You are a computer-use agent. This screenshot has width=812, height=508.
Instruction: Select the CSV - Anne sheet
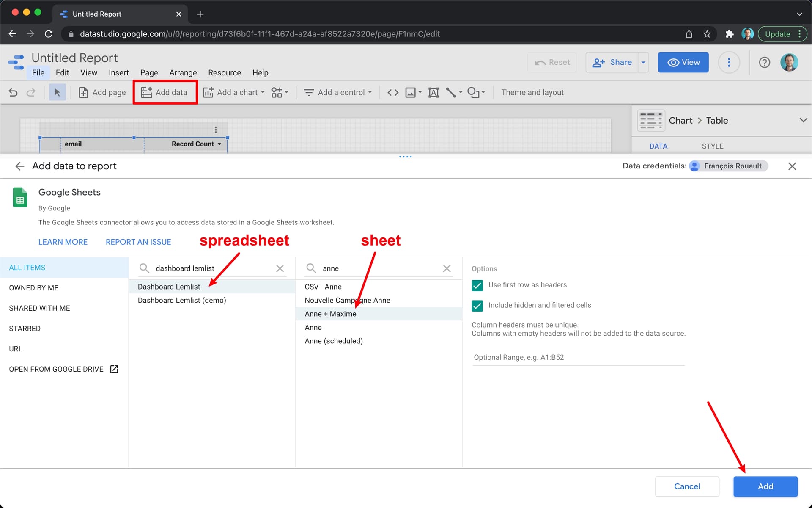click(379, 287)
